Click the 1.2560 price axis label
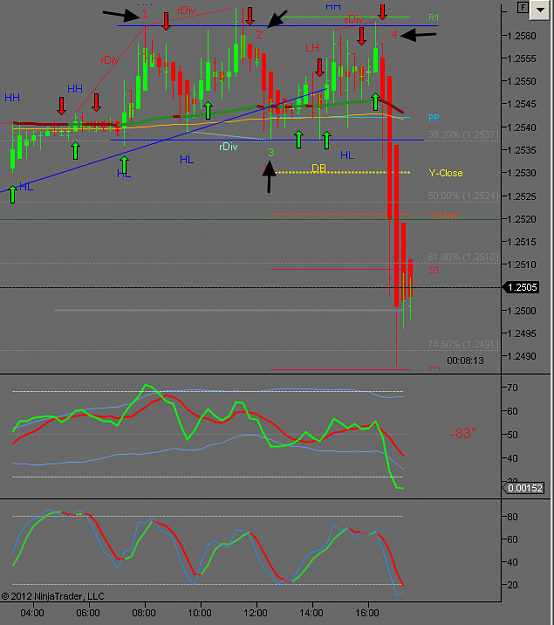 tap(522, 36)
